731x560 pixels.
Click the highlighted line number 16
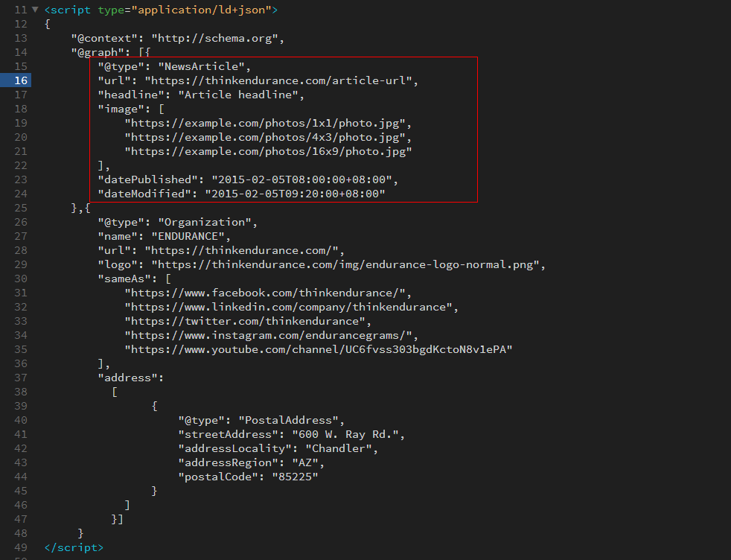(21, 80)
